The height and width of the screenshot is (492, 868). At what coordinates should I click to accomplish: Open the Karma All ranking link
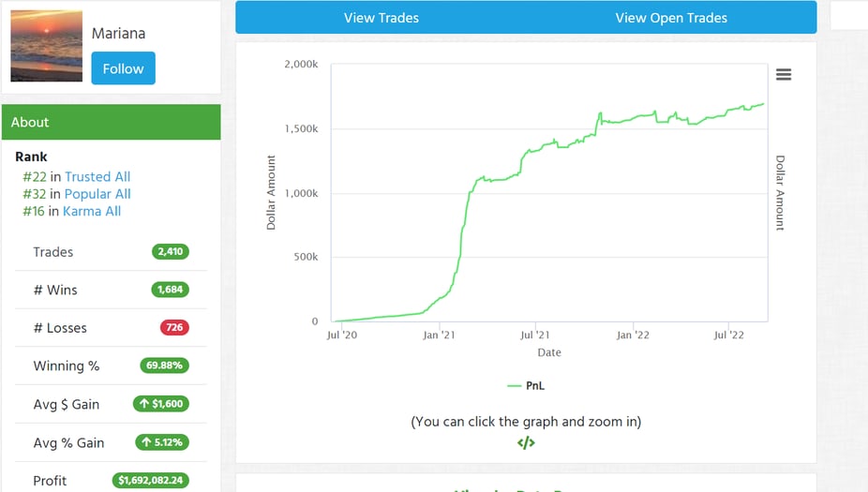[92, 211]
